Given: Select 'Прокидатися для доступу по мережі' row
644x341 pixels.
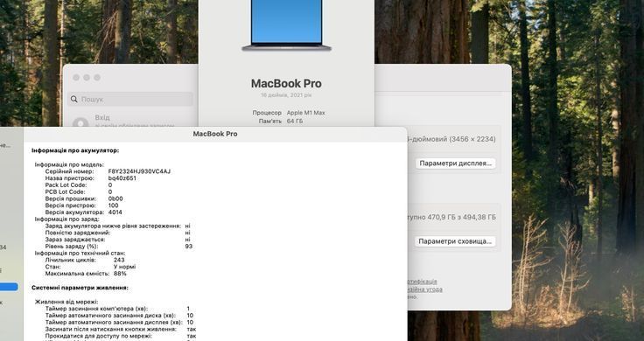Looking at the screenshot, I should pyautogui.click(x=121, y=336).
